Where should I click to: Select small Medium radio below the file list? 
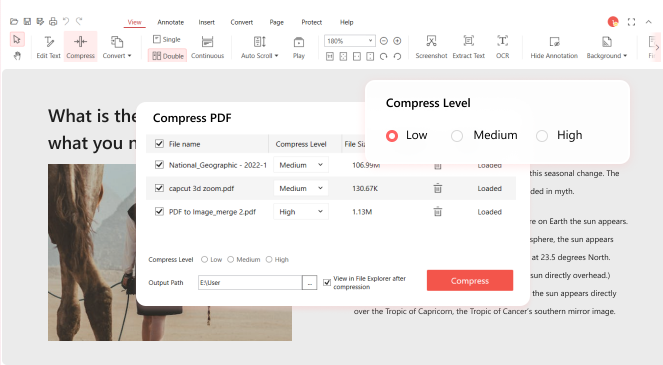pyautogui.click(x=230, y=259)
